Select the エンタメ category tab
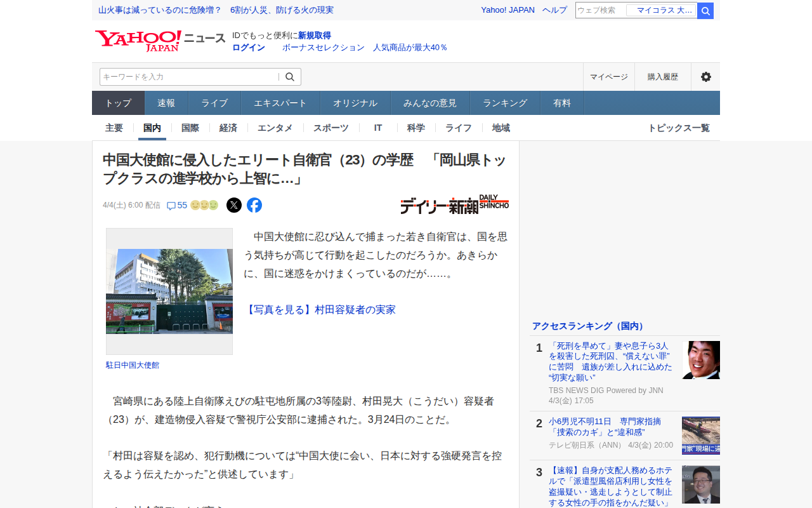Viewport: 812px width, 508px height. pos(275,128)
